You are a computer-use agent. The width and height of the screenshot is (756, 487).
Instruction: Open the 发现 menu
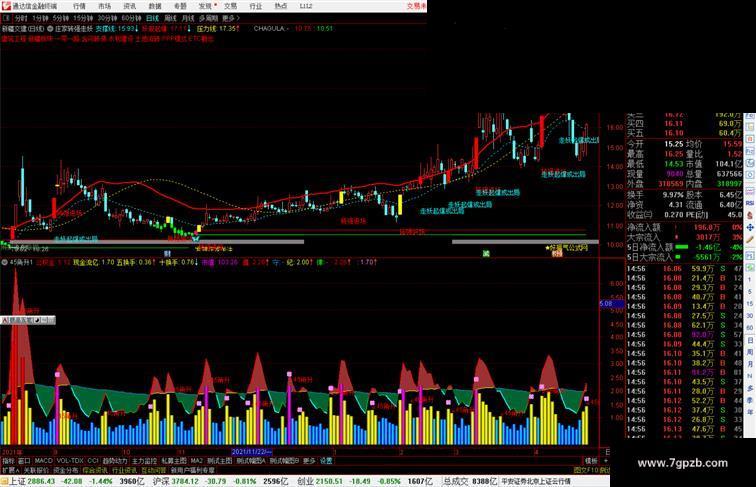tap(205, 6)
